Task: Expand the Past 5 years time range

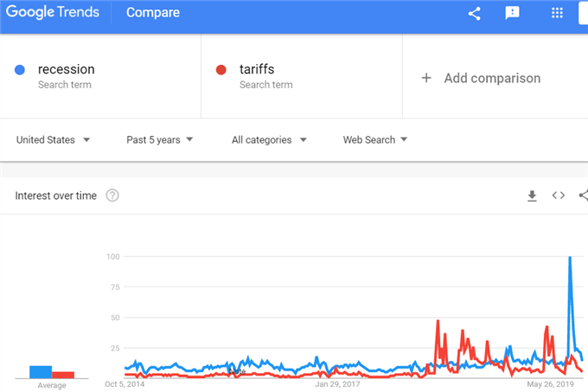Action: coord(159,140)
